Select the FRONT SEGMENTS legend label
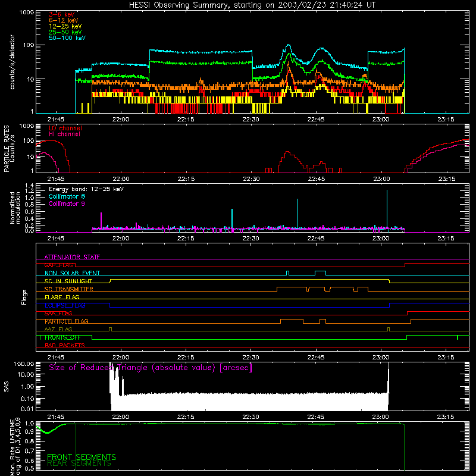The width and height of the screenshot is (476, 476). 82,457
